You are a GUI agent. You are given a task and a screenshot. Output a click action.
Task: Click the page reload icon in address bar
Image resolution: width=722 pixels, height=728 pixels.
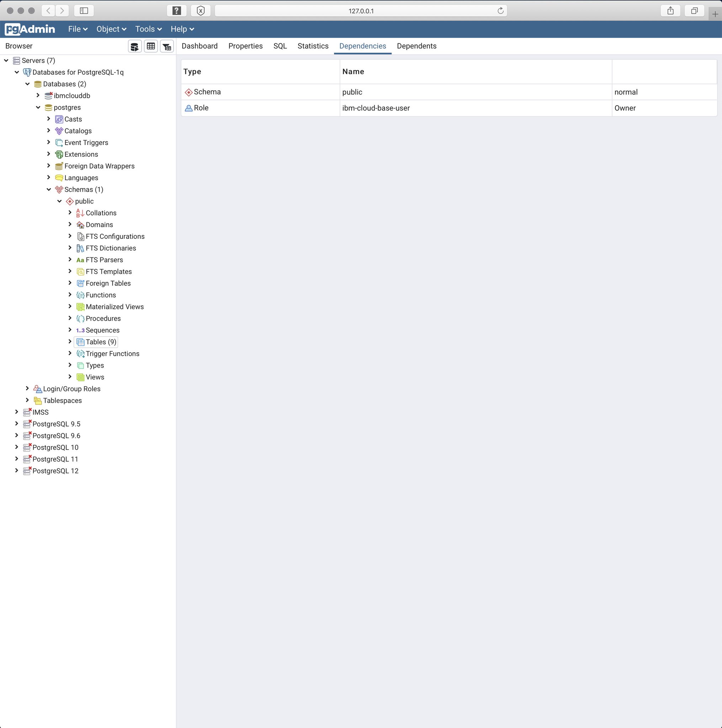point(500,11)
